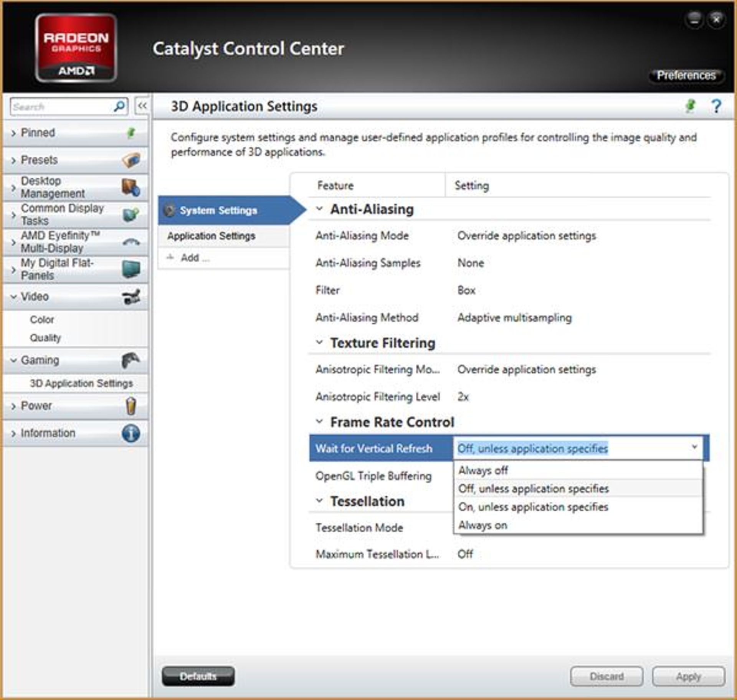Click the Power battery icon
Screen dimensions: 737x700
131,406
